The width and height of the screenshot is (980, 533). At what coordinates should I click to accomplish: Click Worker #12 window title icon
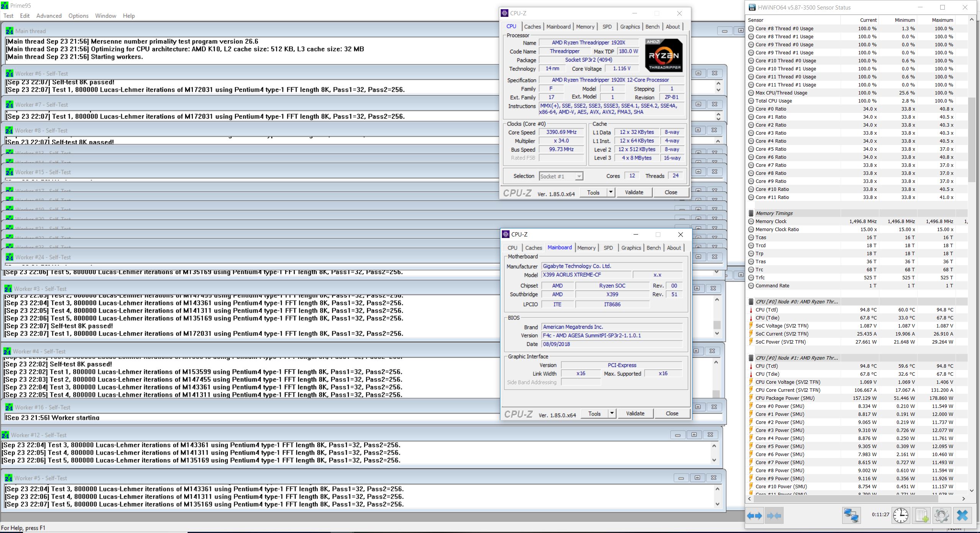coord(5,435)
